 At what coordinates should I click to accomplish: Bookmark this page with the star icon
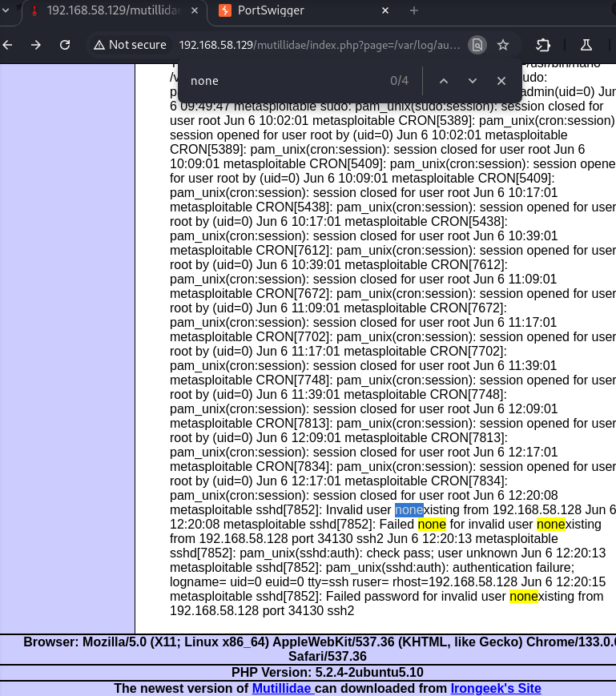coord(503,45)
